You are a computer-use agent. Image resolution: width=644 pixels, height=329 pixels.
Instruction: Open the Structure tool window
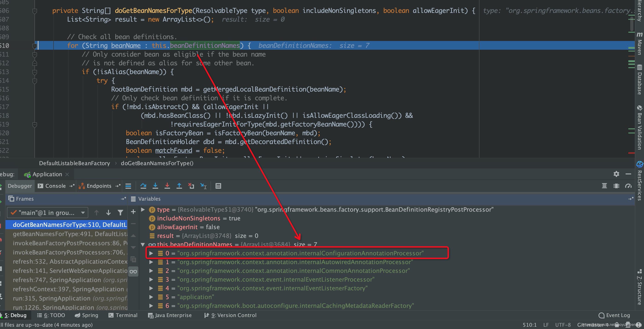tap(639, 287)
